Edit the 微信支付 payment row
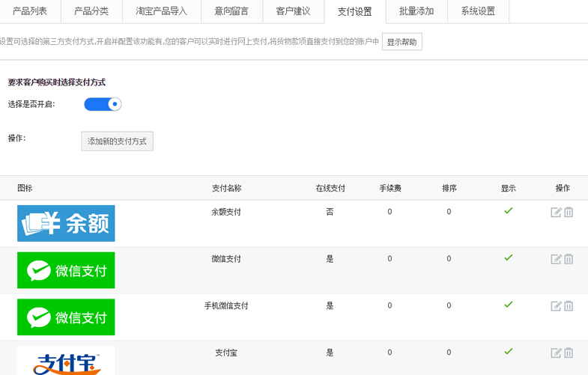This screenshot has width=588, height=375. (x=556, y=259)
